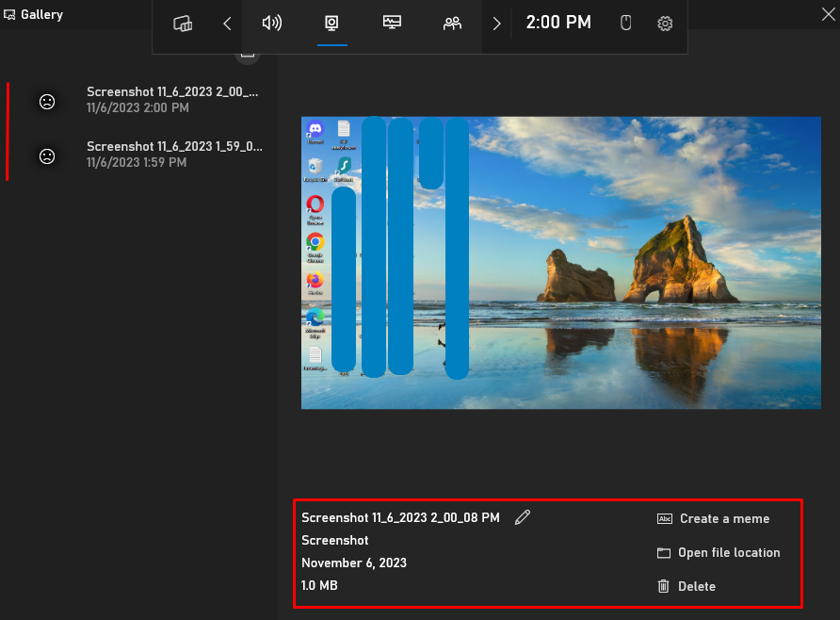Toggle the Capture widget icon
Image resolution: width=840 pixels, height=620 pixels.
[331, 24]
